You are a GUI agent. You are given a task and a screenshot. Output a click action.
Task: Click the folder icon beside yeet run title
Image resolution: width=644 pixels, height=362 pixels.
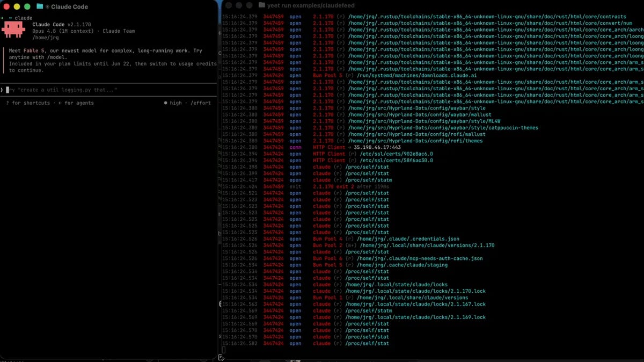tap(262, 5)
